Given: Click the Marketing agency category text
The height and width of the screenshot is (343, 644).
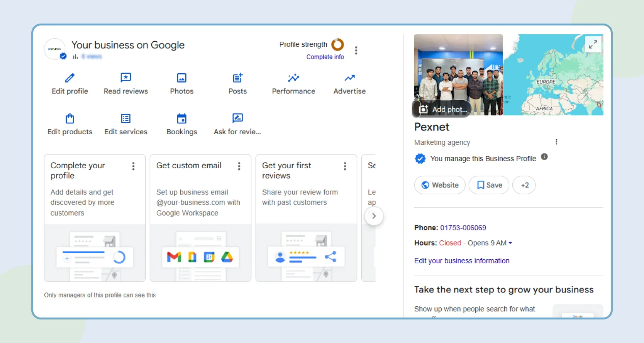Looking at the screenshot, I should tap(442, 142).
